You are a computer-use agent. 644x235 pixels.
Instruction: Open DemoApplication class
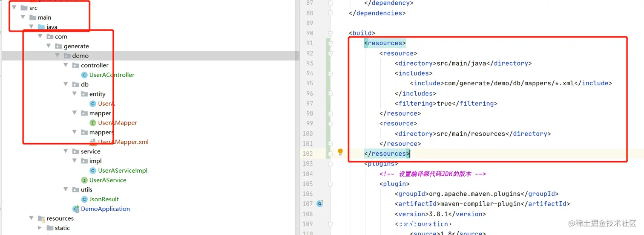click(105, 209)
